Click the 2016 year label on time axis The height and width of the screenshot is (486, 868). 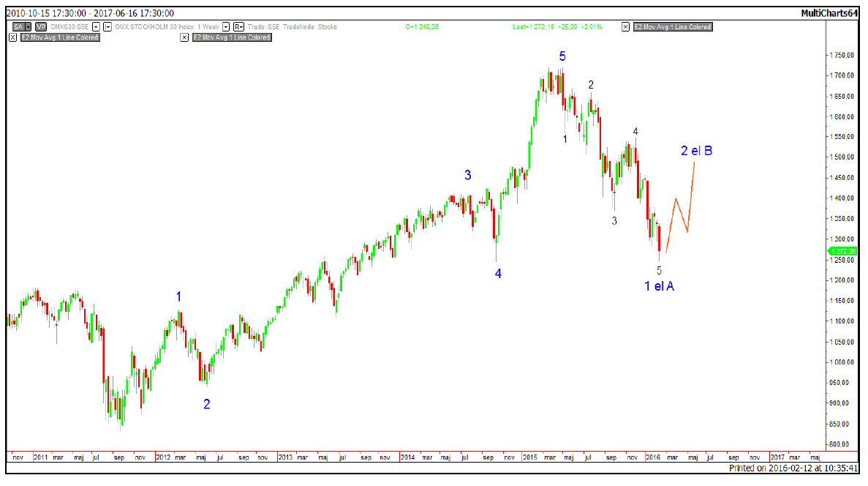coord(653,457)
